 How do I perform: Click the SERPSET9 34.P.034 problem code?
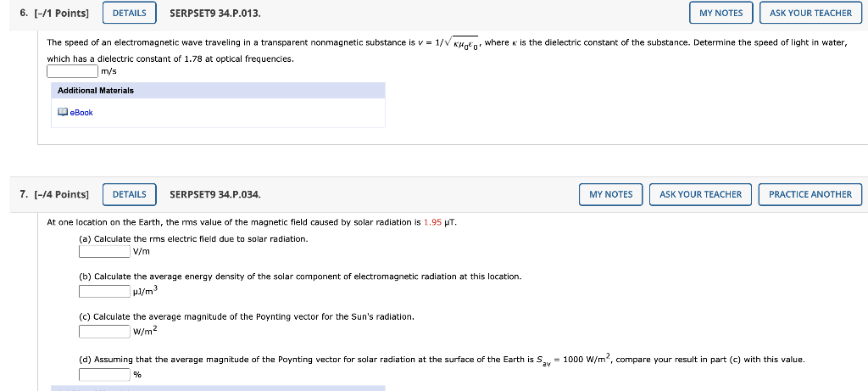214,194
